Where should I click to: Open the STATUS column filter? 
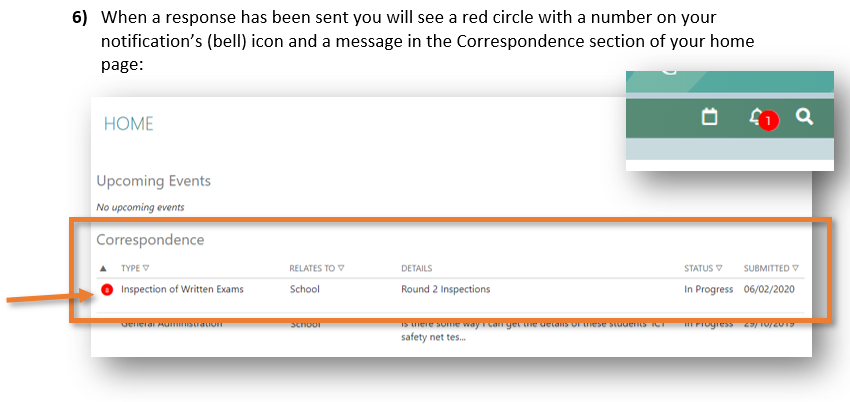click(719, 268)
